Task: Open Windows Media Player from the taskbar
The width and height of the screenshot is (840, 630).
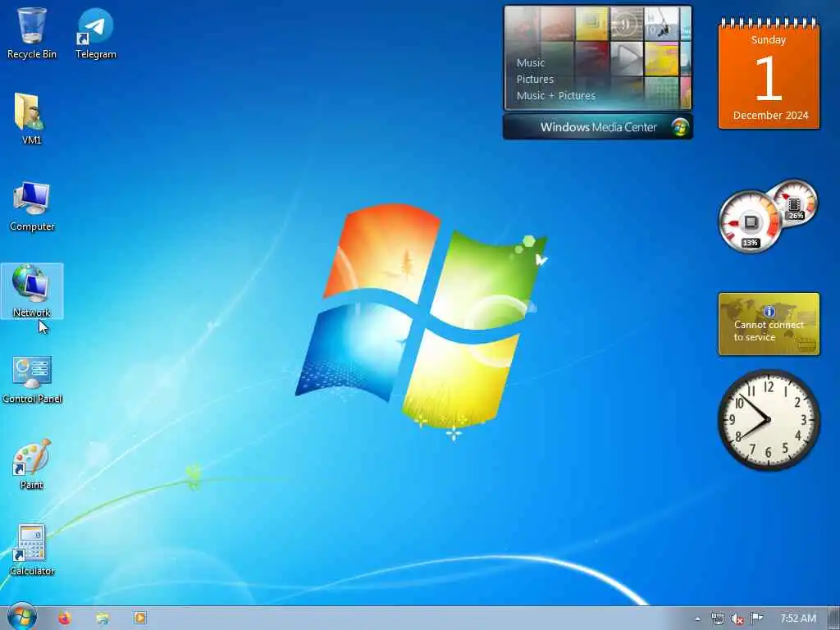Action: [x=139, y=619]
